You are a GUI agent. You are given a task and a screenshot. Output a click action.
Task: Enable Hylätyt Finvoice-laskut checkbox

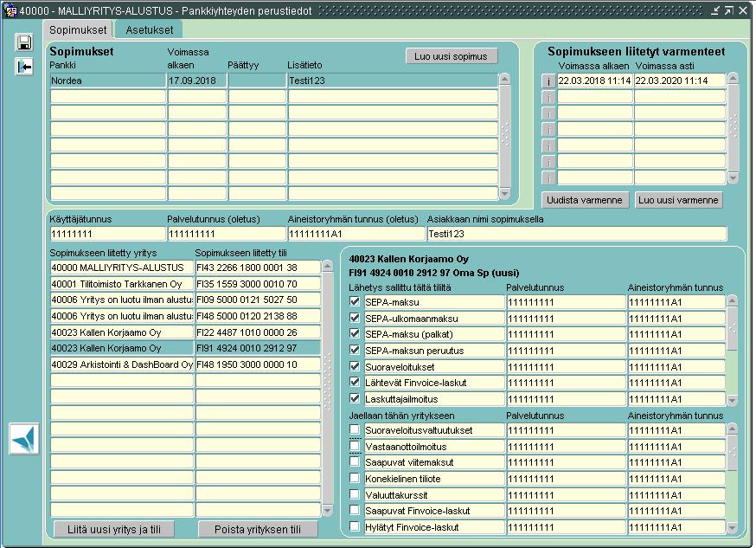pos(355,526)
